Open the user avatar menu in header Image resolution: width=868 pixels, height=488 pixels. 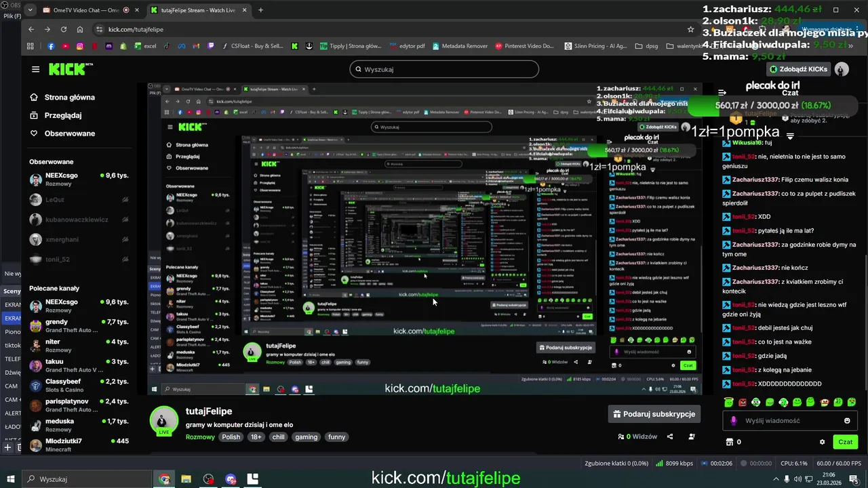click(842, 69)
